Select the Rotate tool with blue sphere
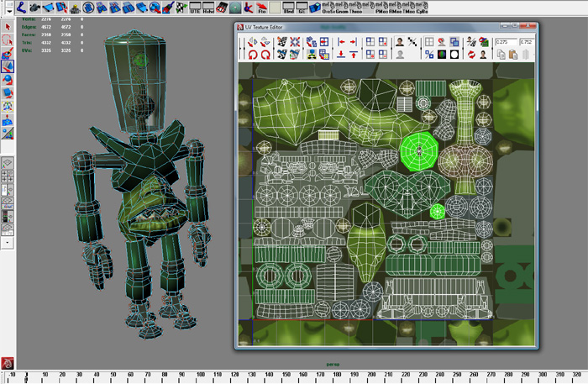This screenshot has width=588, height=384. pyautogui.click(x=8, y=80)
